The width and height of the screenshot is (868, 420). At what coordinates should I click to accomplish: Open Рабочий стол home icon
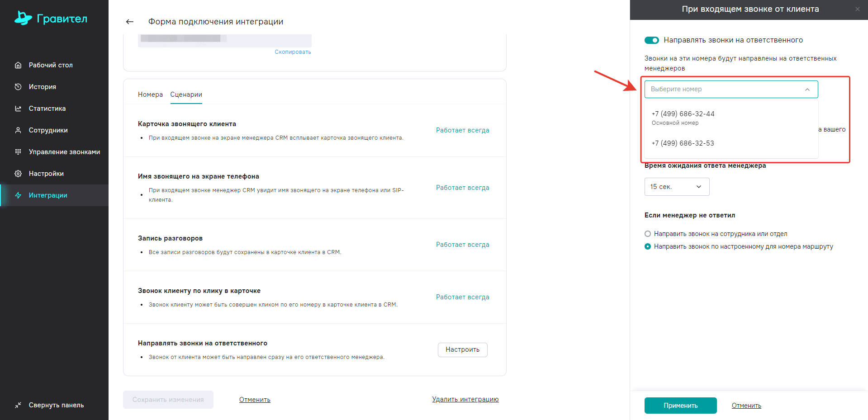click(18, 65)
